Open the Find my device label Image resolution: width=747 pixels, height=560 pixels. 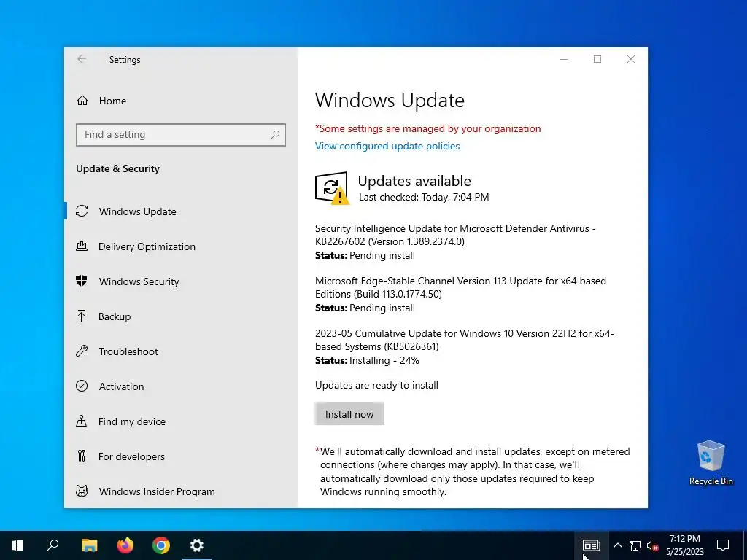coord(132,421)
